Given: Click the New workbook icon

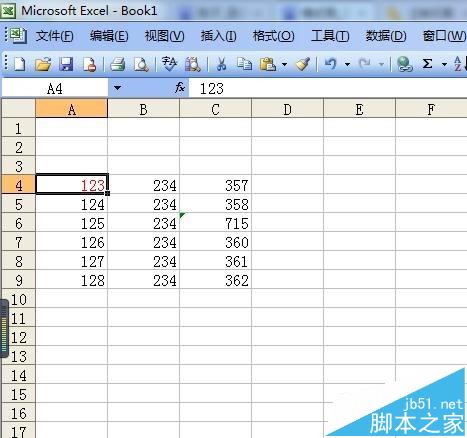Looking at the screenshot, I should (19, 64).
